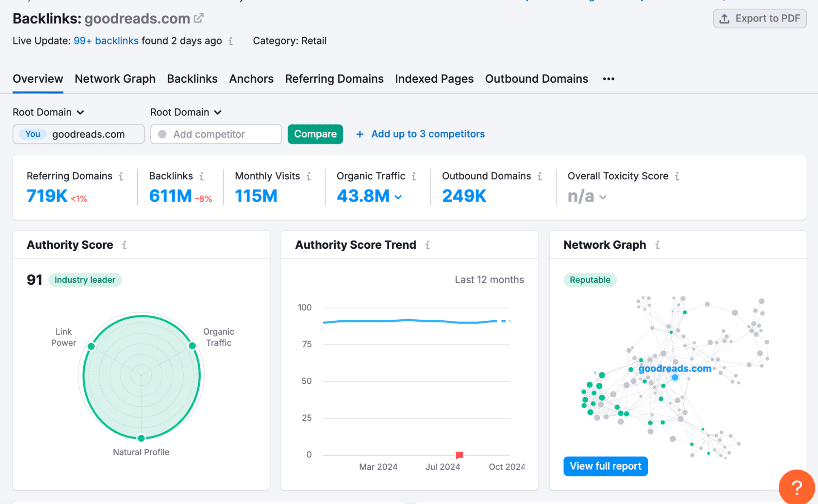The height and width of the screenshot is (504, 818).
Task: Show Live Update info icon
Action: click(x=231, y=41)
